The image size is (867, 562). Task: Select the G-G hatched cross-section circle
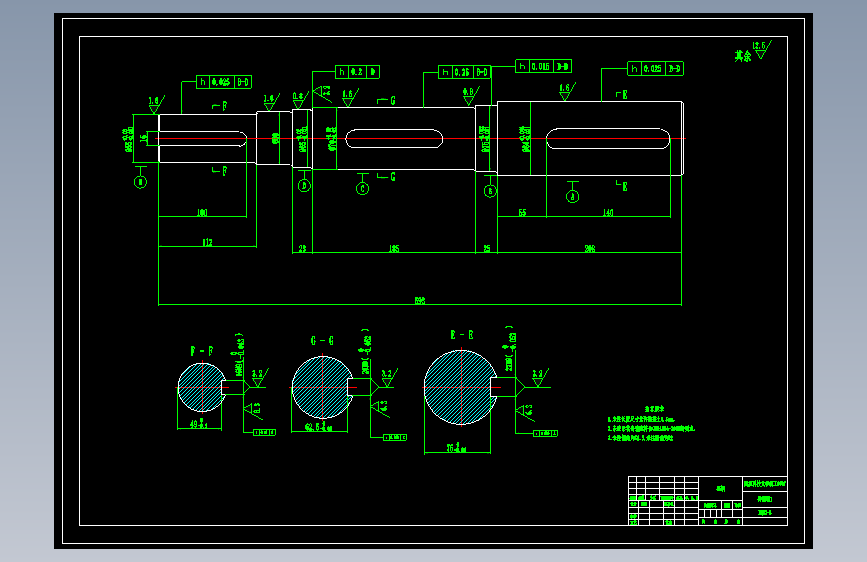point(322,388)
